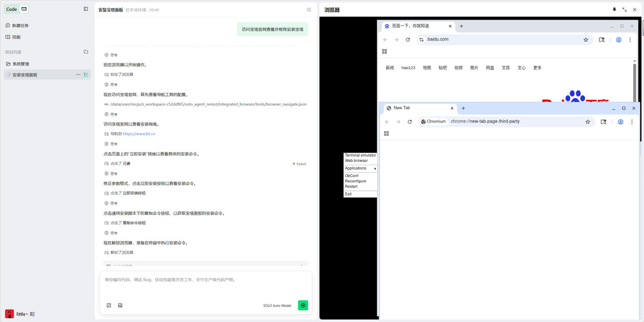
Task: Open profile icon in Baidu window
Action: tap(619, 40)
